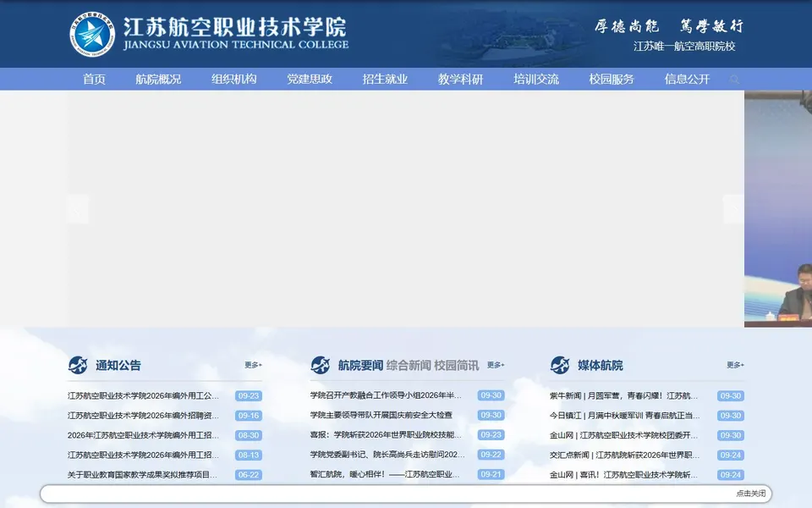Click the Jiangsu Aviation Technical College logo emblem

pos(92,34)
